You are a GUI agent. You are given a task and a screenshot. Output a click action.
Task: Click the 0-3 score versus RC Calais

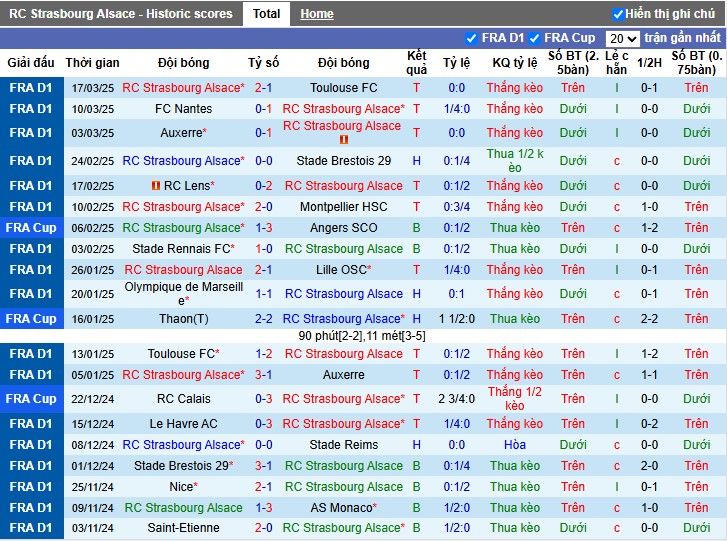pos(263,399)
